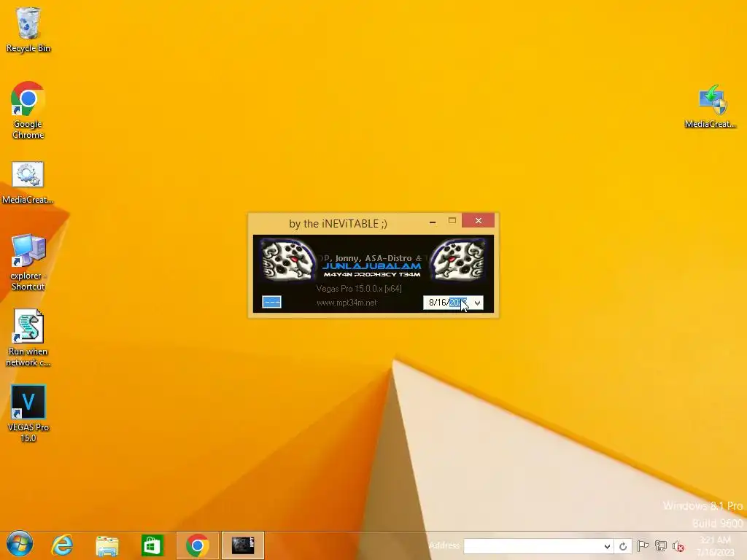Select the VEGAS Pro 15.0 desktop shortcut
The width and height of the screenshot is (747, 560).
pyautogui.click(x=28, y=413)
